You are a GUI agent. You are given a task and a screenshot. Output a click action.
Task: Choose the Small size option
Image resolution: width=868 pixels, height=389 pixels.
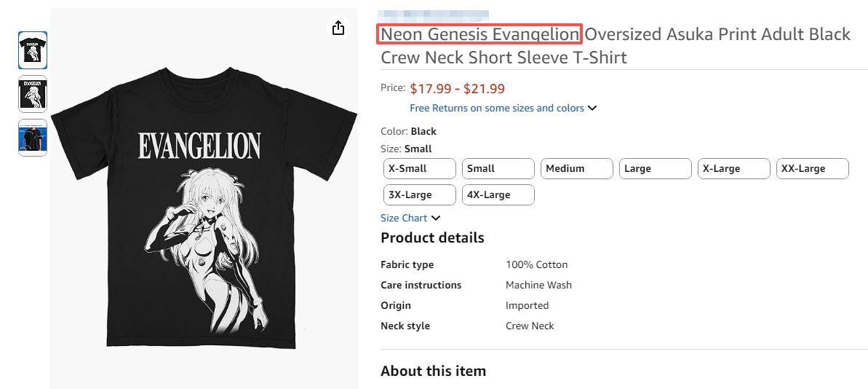click(x=498, y=169)
